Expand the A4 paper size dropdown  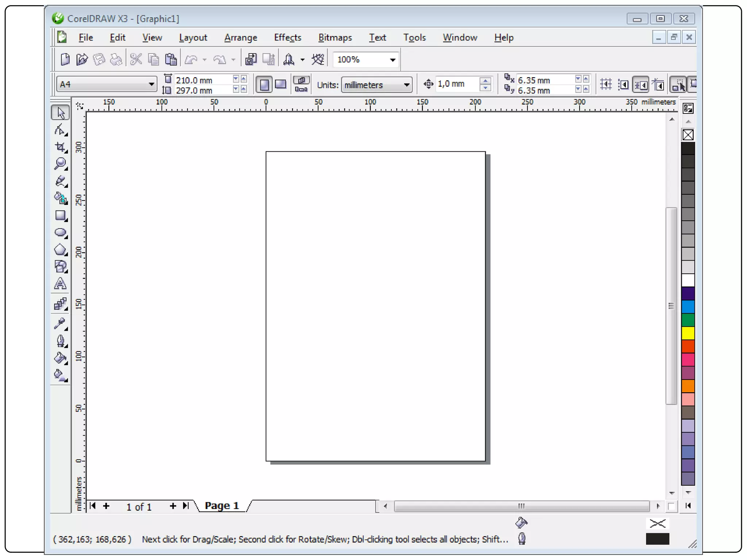tap(151, 85)
